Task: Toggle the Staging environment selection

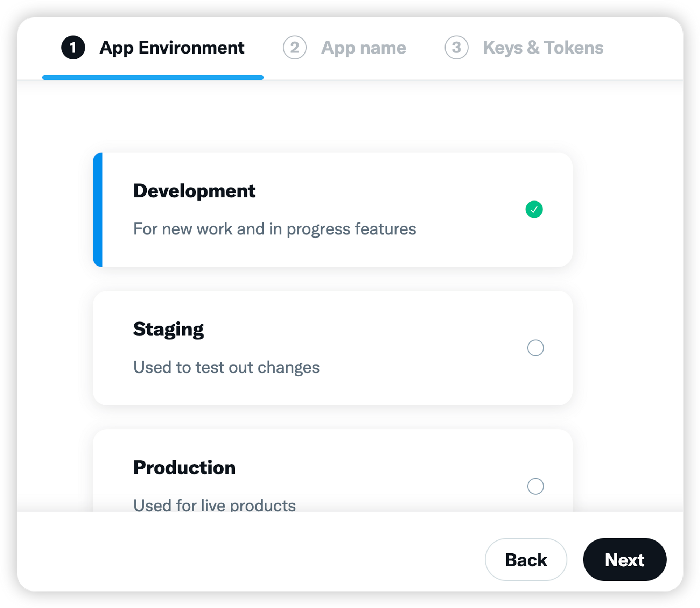Action: (534, 346)
